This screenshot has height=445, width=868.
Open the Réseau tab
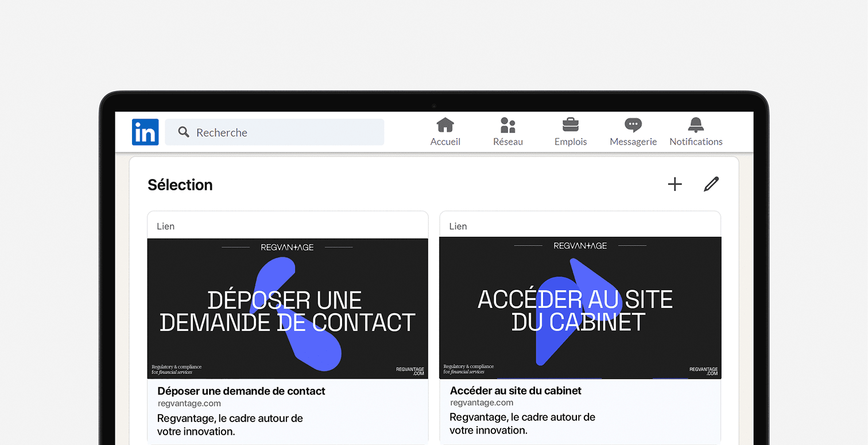[508, 132]
